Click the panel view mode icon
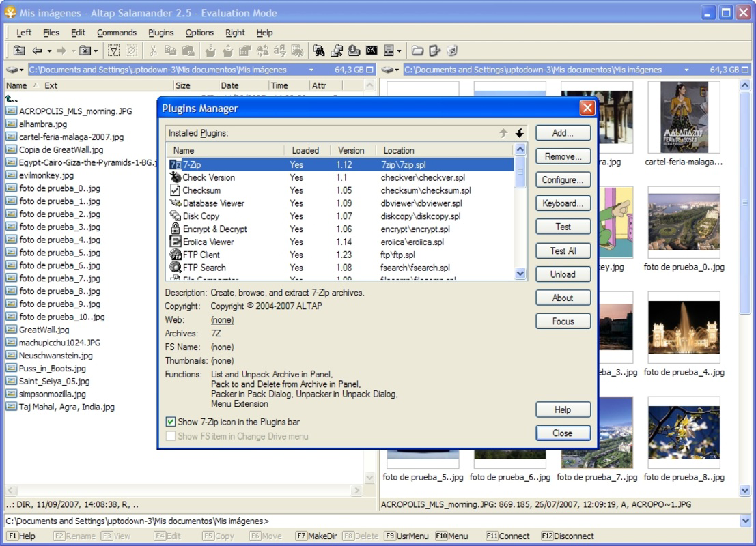This screenshot has height=546, width=756. (389, 51)
